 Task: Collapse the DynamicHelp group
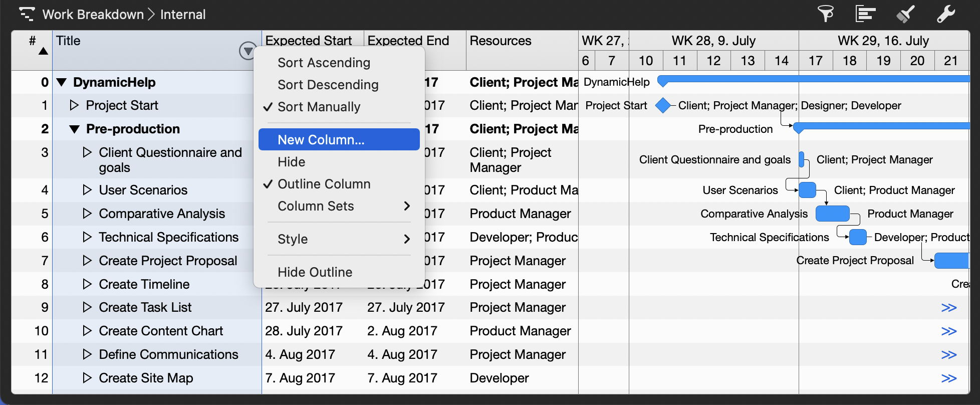click(x=62, y=82)
